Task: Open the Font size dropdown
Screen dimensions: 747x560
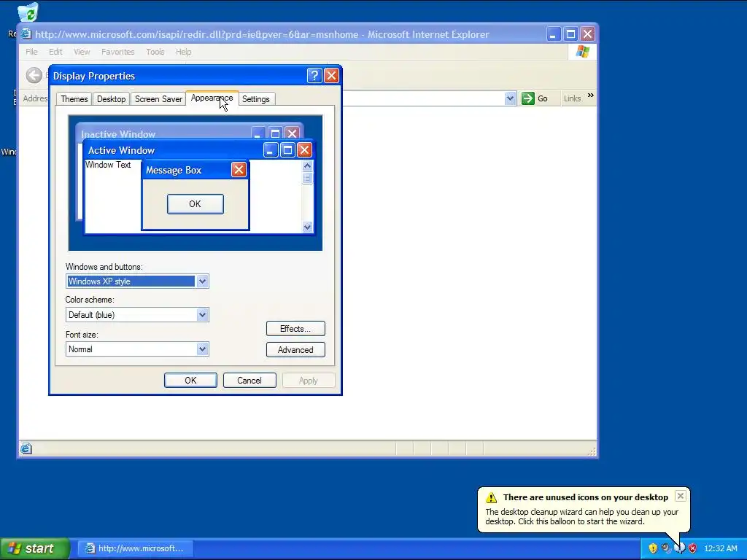Action: 203,349
